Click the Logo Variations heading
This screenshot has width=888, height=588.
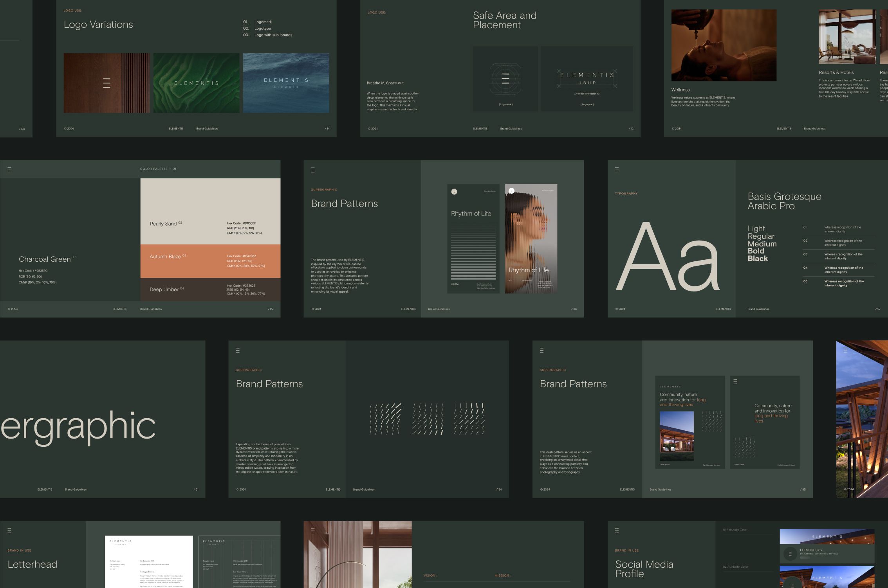(x=98, y=25)
